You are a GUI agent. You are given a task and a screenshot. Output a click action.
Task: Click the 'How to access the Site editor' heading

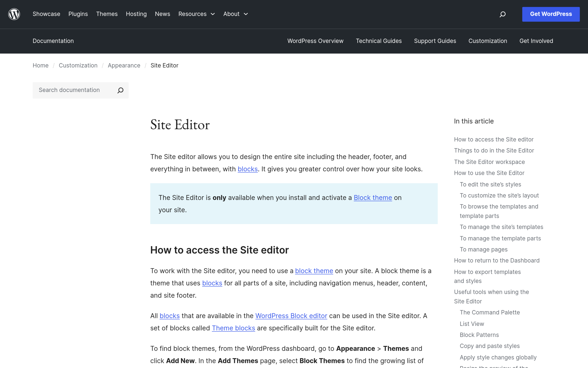[219, 250]
